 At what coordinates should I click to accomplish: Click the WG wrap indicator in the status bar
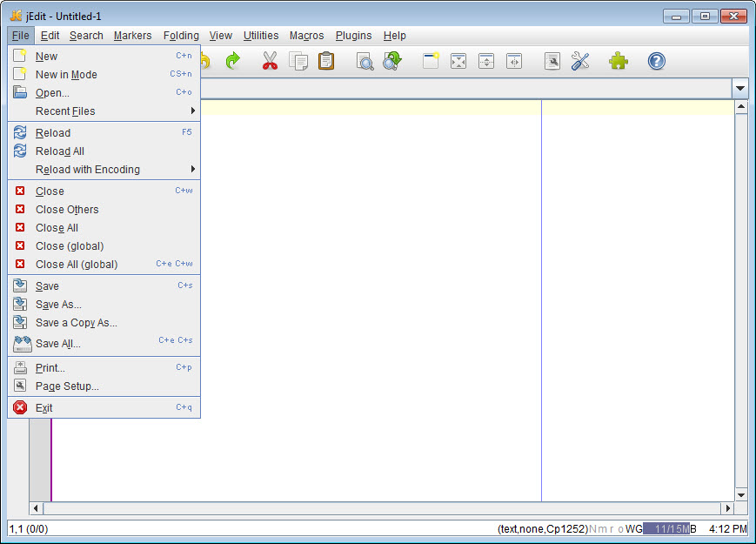coord(633,528)
